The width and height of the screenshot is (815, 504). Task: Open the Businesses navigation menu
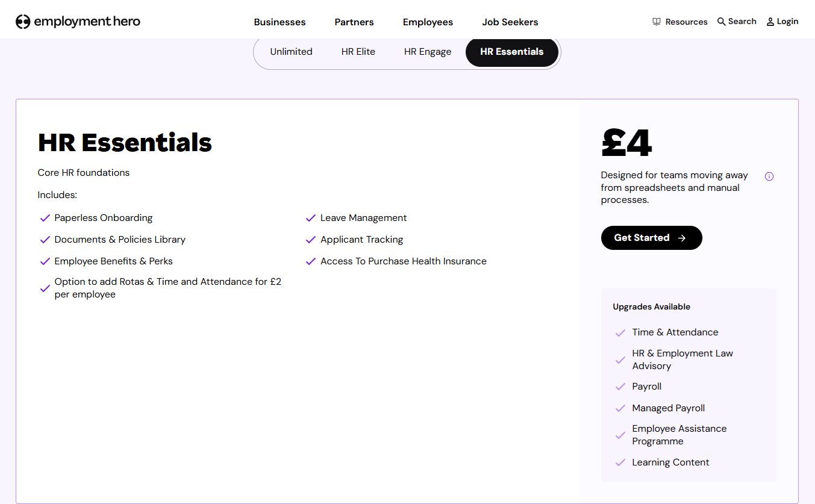279,22
